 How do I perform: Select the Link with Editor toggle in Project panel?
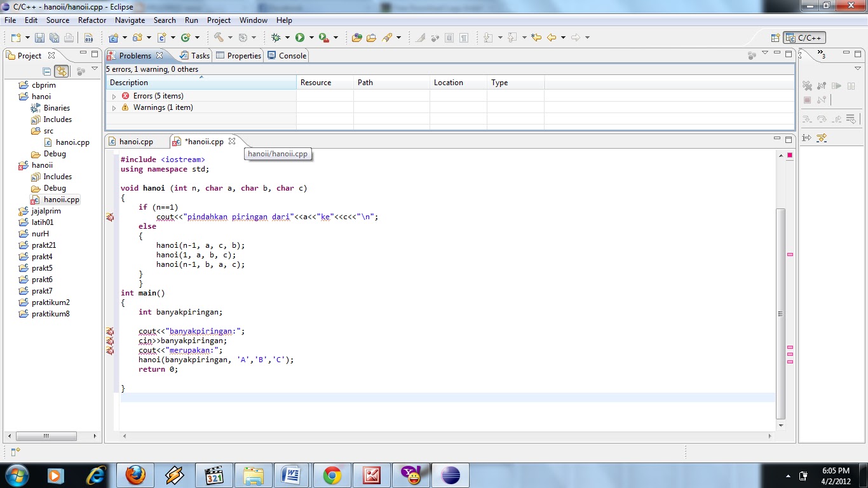tap(61, 70)
